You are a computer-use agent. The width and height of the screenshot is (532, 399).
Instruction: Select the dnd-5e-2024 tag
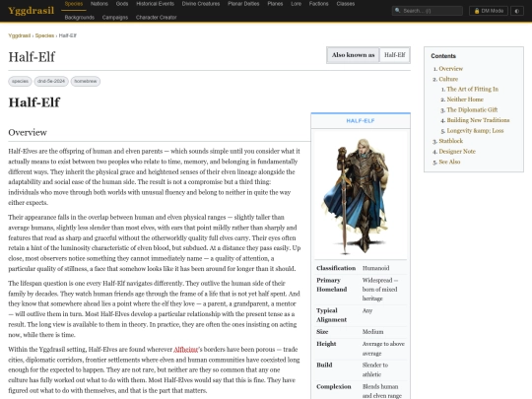(51, 81)
